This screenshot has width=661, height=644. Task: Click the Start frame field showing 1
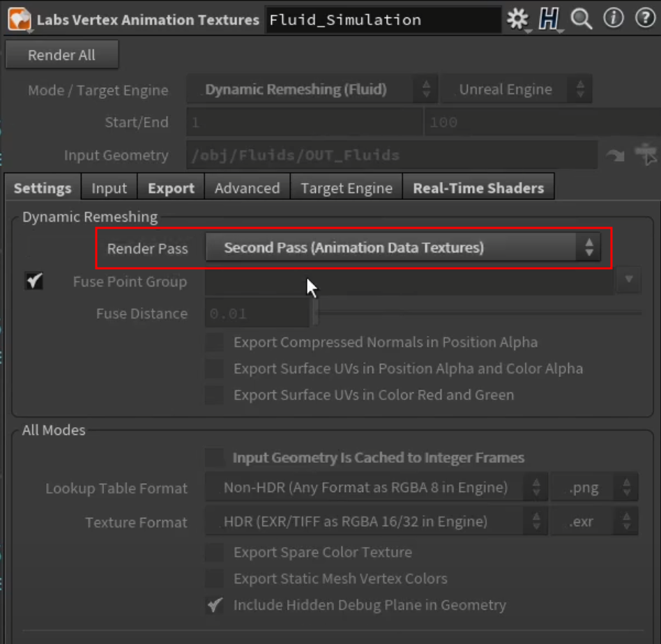pyautogui.click(x=305, y=122)
